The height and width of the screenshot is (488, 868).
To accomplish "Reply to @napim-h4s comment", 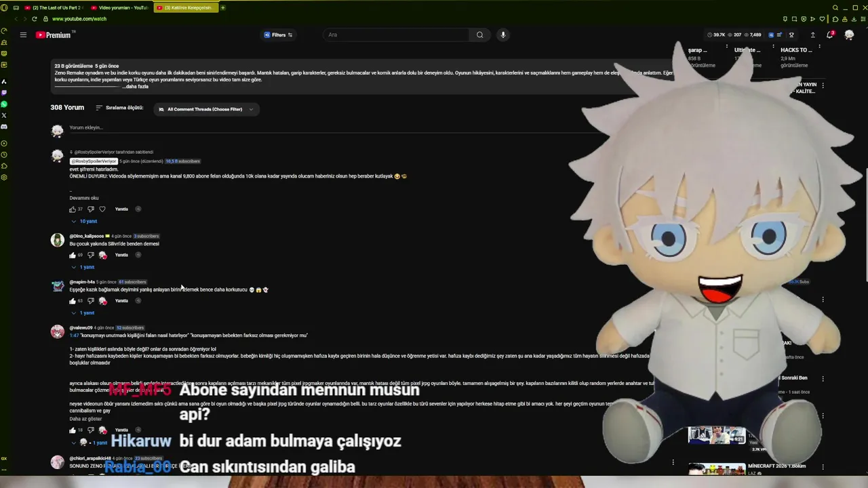I will click(x=121, y=300).
